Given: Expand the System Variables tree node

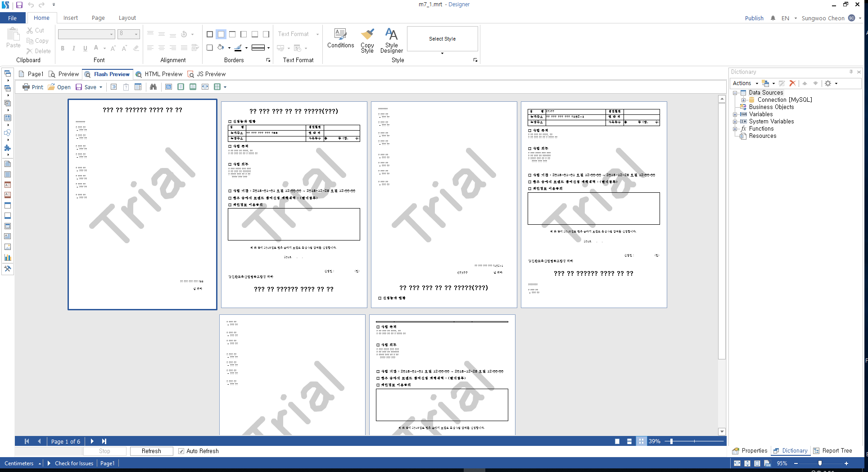Looking at the screenshot, I should click(735, 122).
